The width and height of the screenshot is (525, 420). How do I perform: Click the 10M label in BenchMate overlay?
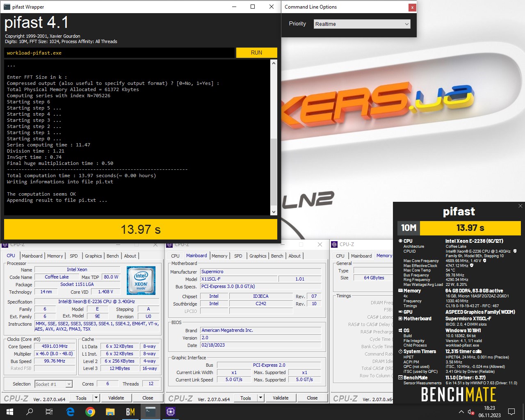point(409,228)
